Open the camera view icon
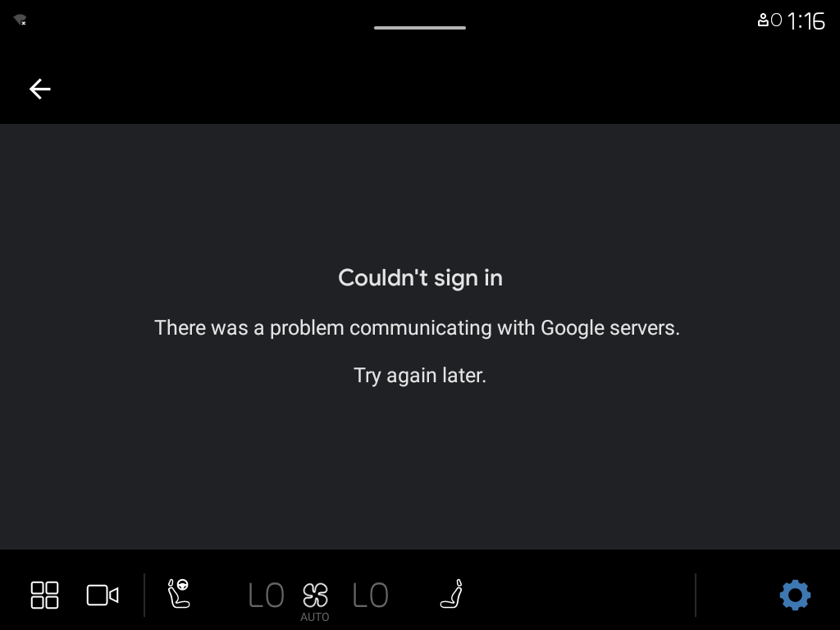This screenshot has width=840, height=630. click(103, 596)
